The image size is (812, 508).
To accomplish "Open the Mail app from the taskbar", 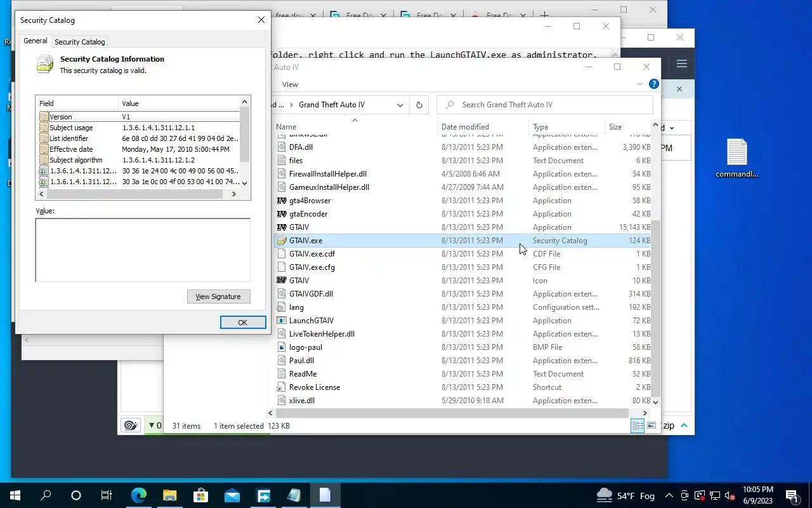I will (232, 495).
